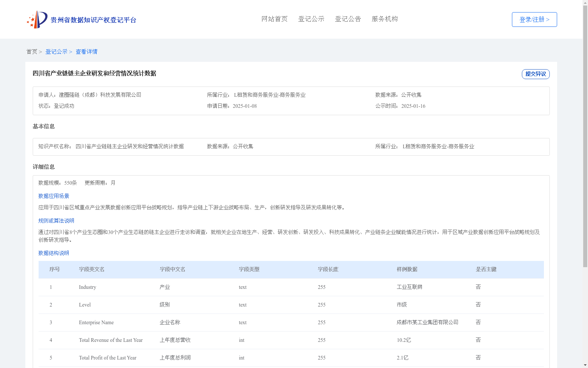Click the scrollbar down arrow
This screenshot has width=588, height=368.
(x=585, y=365)
